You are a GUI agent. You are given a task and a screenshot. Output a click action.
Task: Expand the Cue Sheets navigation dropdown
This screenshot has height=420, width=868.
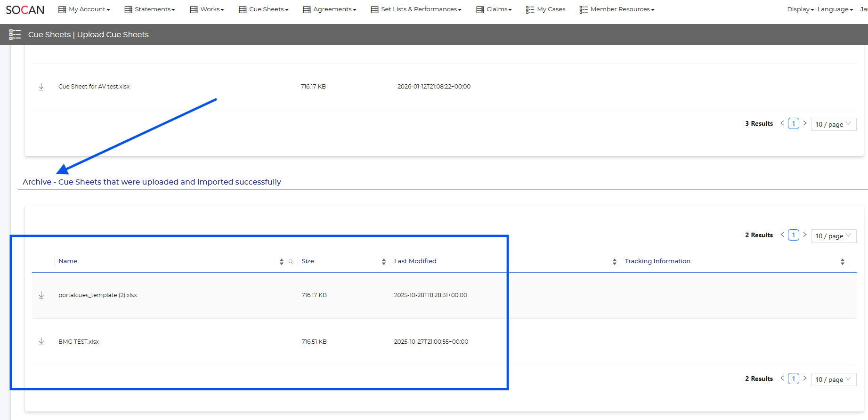coord(264,9)
